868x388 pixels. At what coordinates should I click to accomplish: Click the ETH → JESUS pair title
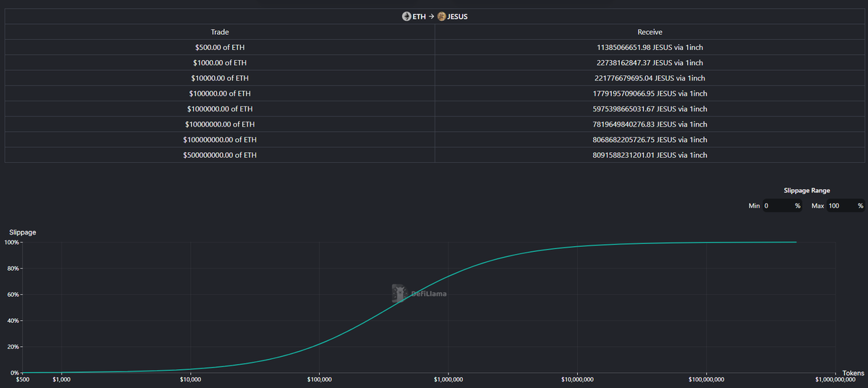(x=435, y=17)
